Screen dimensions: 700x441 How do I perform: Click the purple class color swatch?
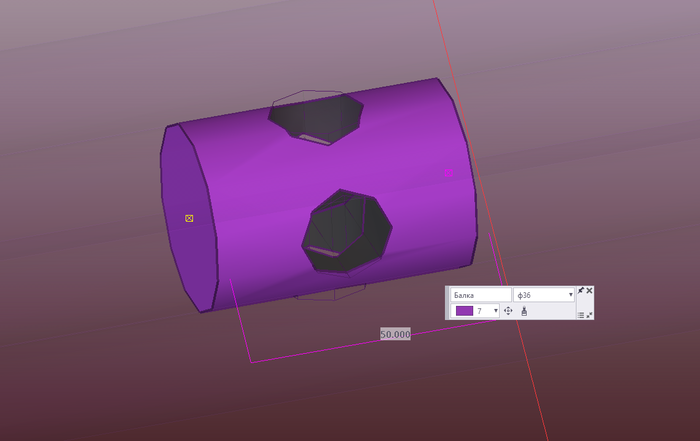[464, 311]
